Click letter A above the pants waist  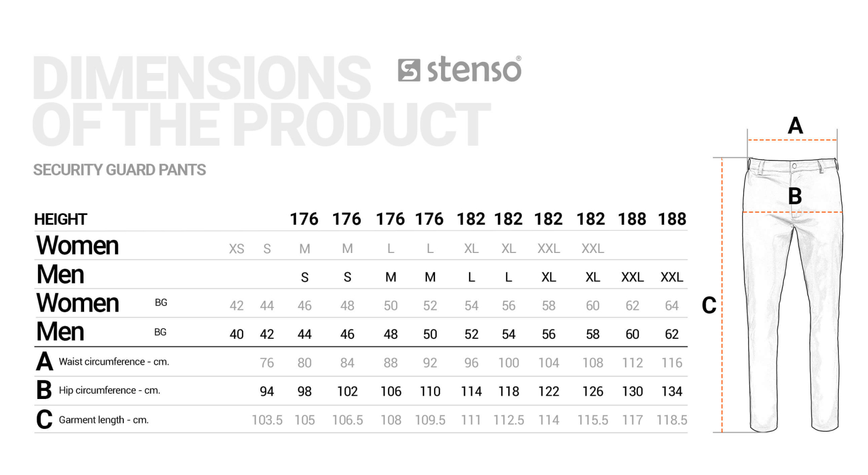(795, 126)
